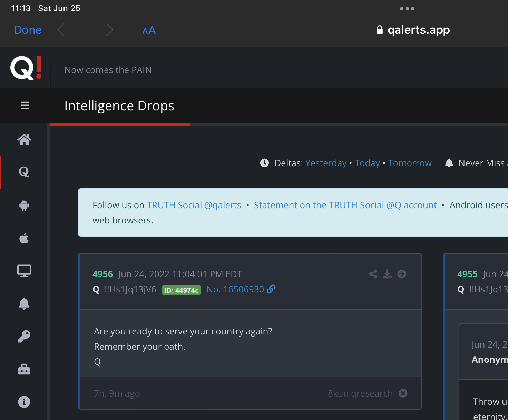Go back with the left chevron
Viewport: 508px width, 420px height.
tap(61, 30)
